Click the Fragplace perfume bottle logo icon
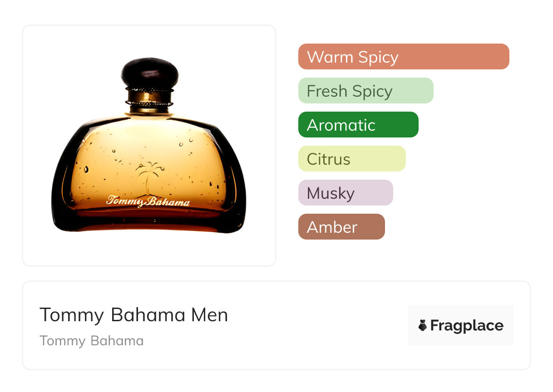Image resolution: width=553 pixels, height=392 pixels. coord(423,325)
